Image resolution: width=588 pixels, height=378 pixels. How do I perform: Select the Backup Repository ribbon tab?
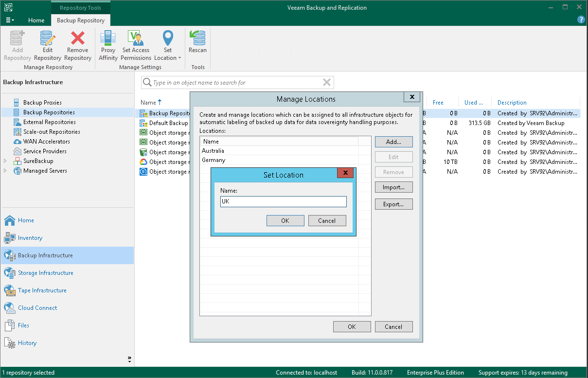[x=81, y=20]
